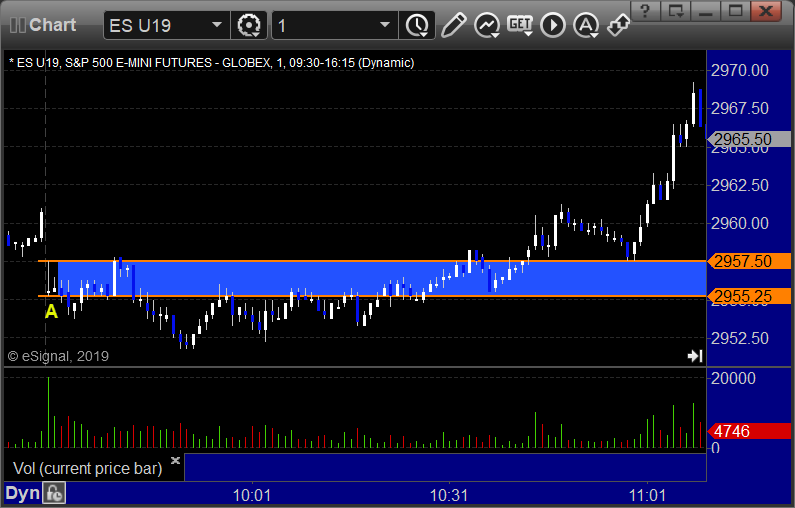Click the red 4746 volume label
Viewport: 795px width, 508px height.
coord(749,431)
